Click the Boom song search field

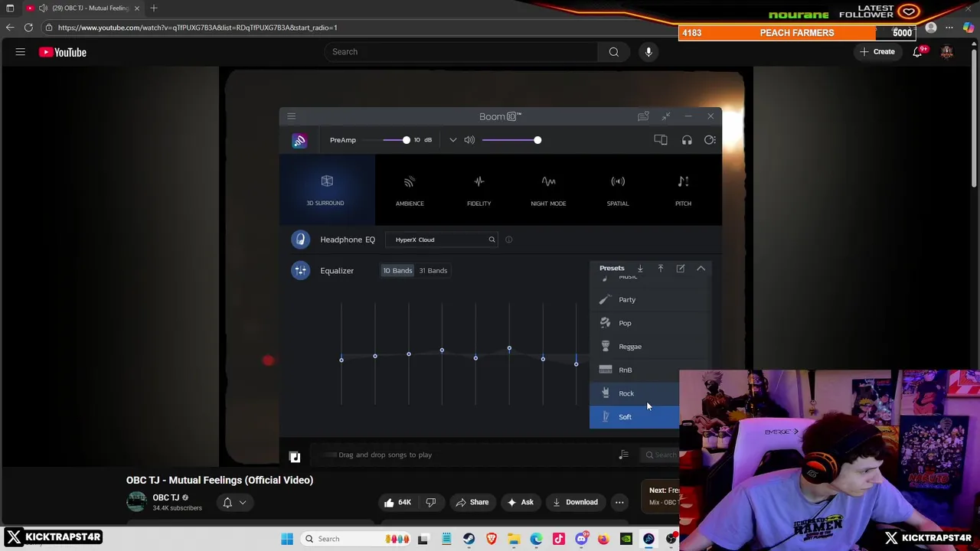pos(661,455)
